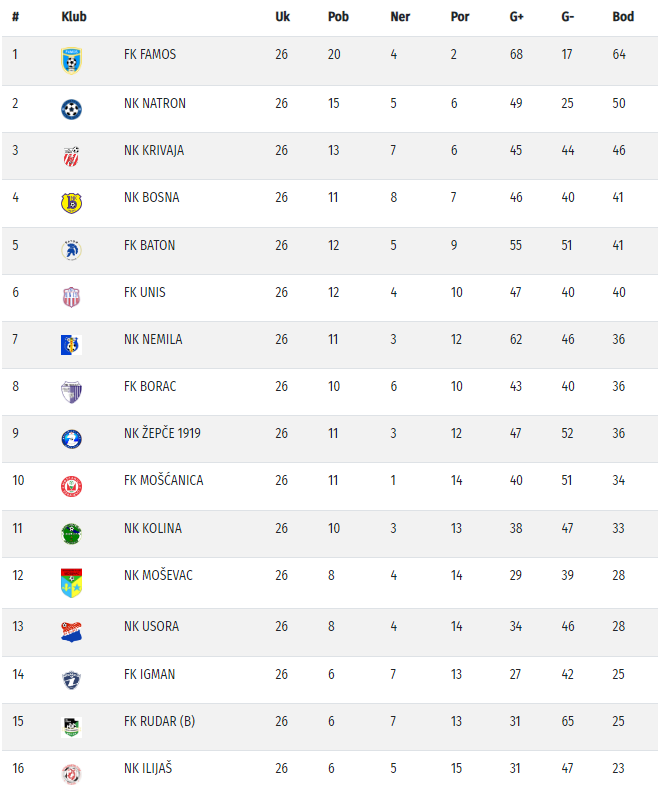Open the FK Unis team link
This screenshot has height=793, width=658.
point(145,292)
